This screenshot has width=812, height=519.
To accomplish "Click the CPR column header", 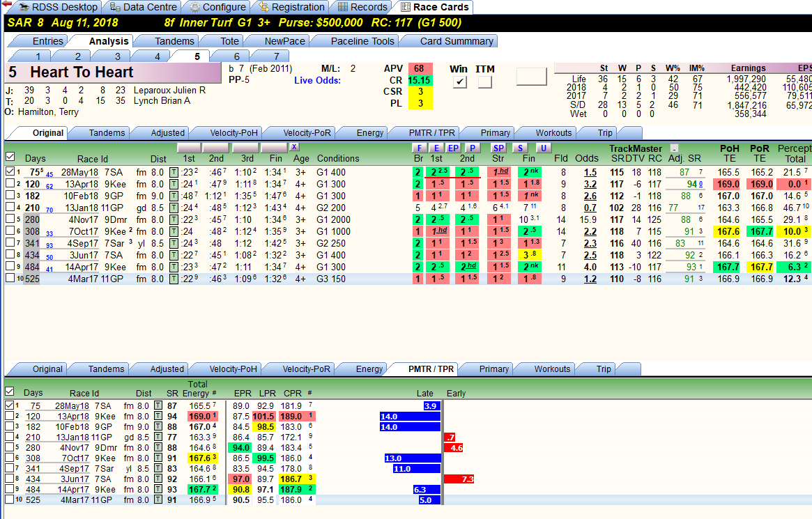I will point(293,394).
